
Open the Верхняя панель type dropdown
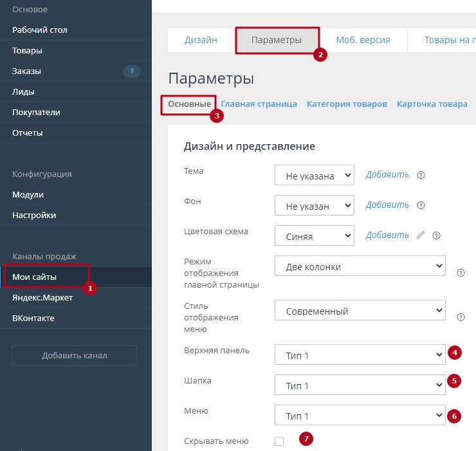[x=360, y=355]
